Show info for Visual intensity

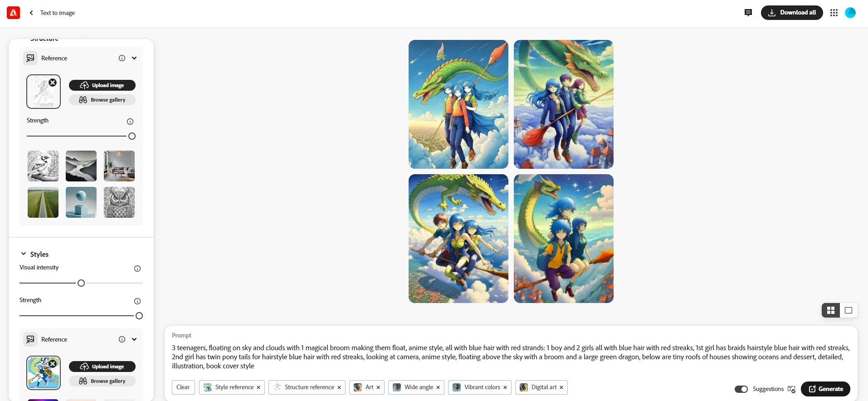point(137,269)
